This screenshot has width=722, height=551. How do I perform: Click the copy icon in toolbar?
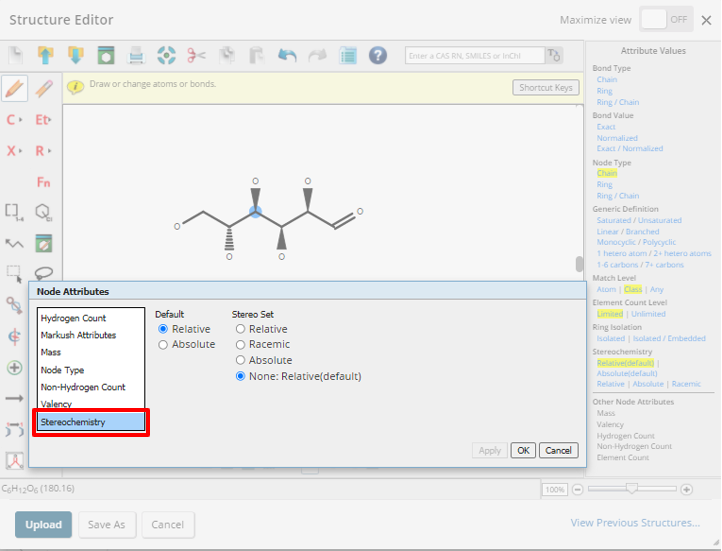click(227, 56)
